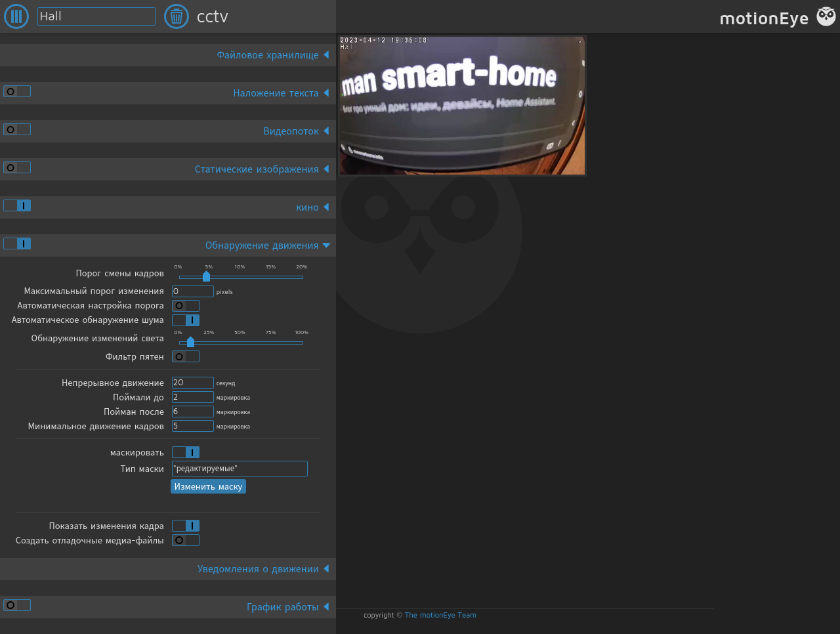
Task: Open the camera selection field showing Hall
Action: 96,16
